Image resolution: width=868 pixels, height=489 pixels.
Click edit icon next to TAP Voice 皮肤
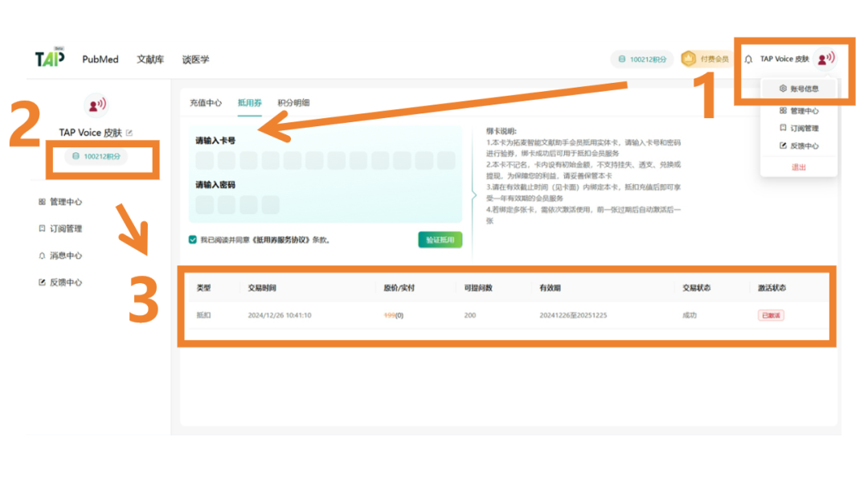click(129, 133)
